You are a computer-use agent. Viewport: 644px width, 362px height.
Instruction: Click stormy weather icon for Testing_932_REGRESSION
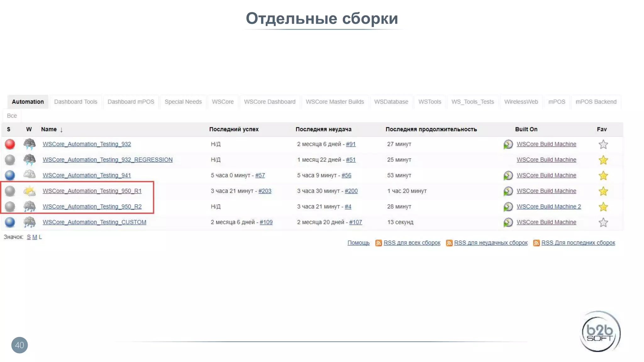click(x=30, y=160)
